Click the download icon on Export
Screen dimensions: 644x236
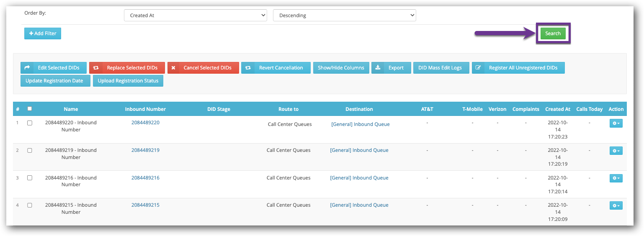[x=378, y=68]
